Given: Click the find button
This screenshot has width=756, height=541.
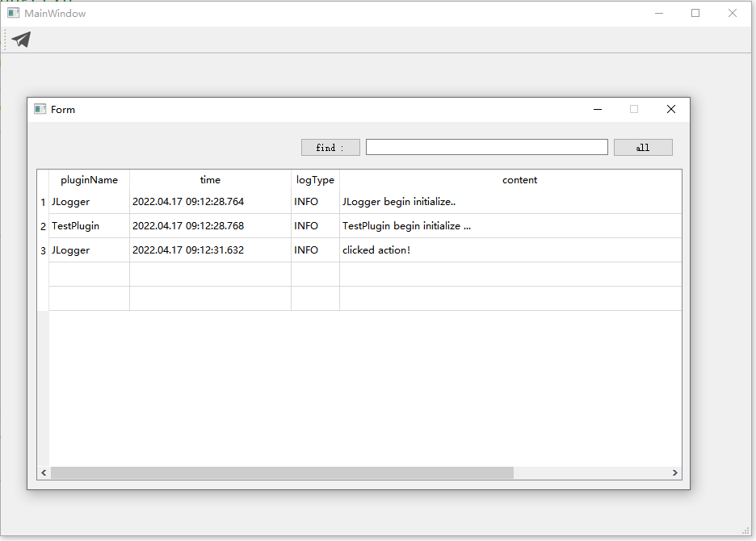Looking at the screenshot, I should 330,148.
